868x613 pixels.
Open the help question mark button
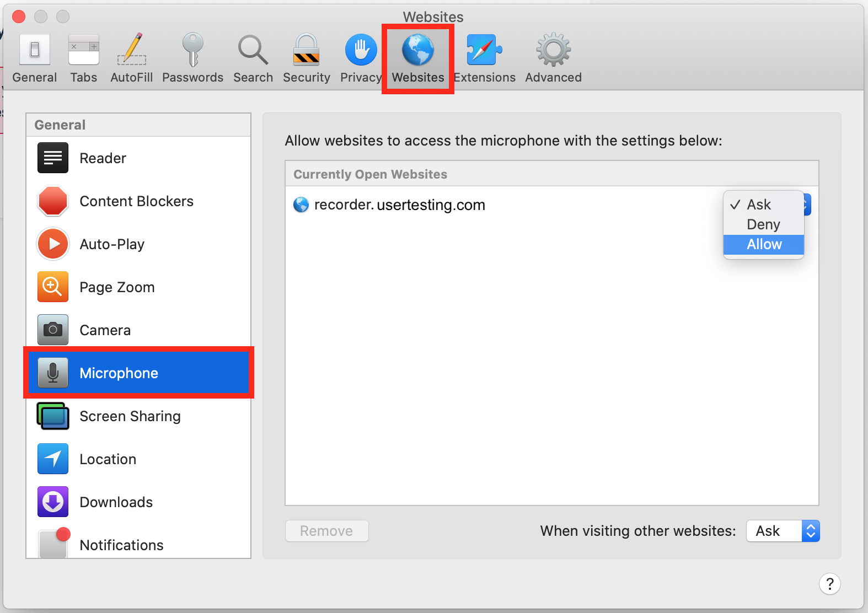click(x=830, y=584)
